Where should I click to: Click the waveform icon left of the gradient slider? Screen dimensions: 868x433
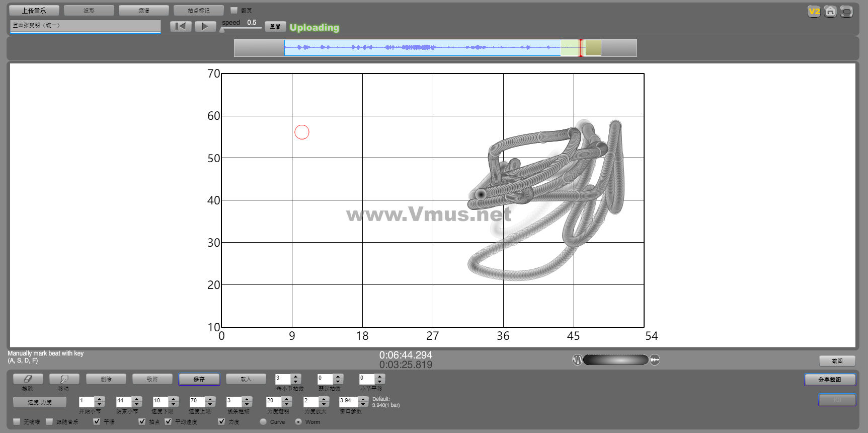pos(577,359)
